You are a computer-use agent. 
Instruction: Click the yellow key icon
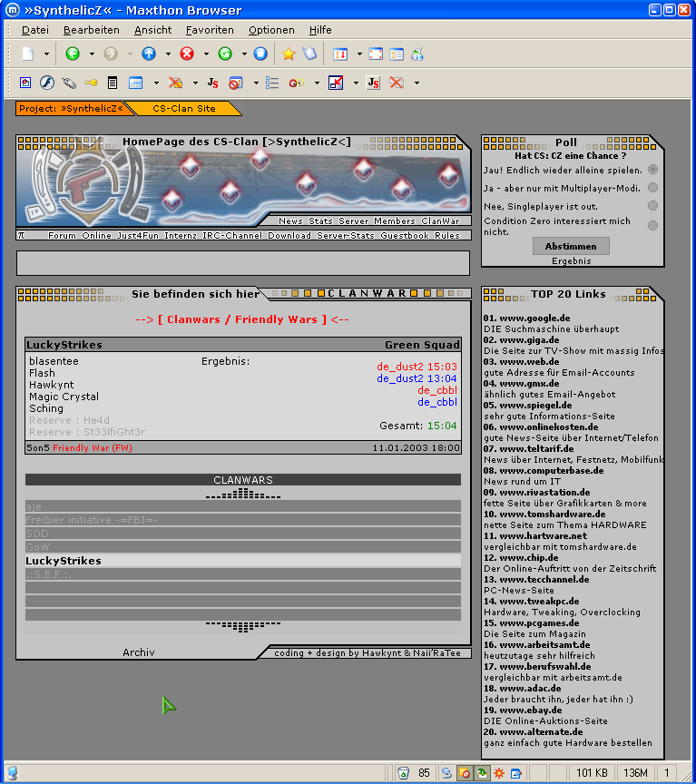point(91,83)
